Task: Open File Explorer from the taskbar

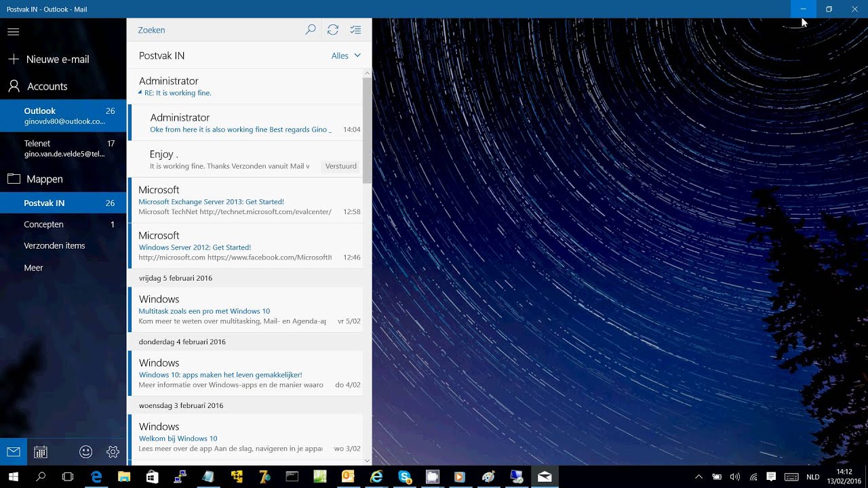Action: [124, 476]
